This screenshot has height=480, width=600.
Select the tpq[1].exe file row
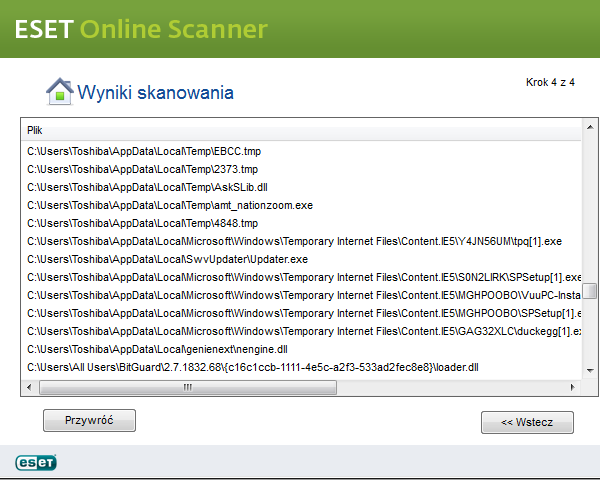tap(302, 241)
